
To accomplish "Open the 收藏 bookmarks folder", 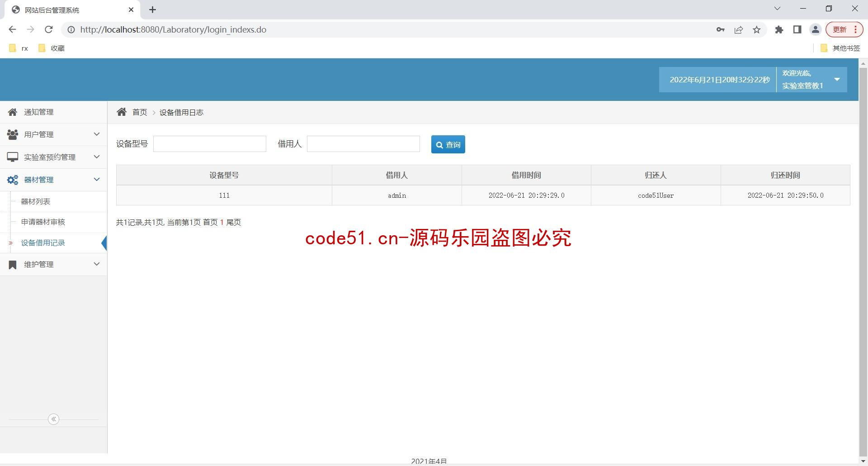I will tap(52, 48).
